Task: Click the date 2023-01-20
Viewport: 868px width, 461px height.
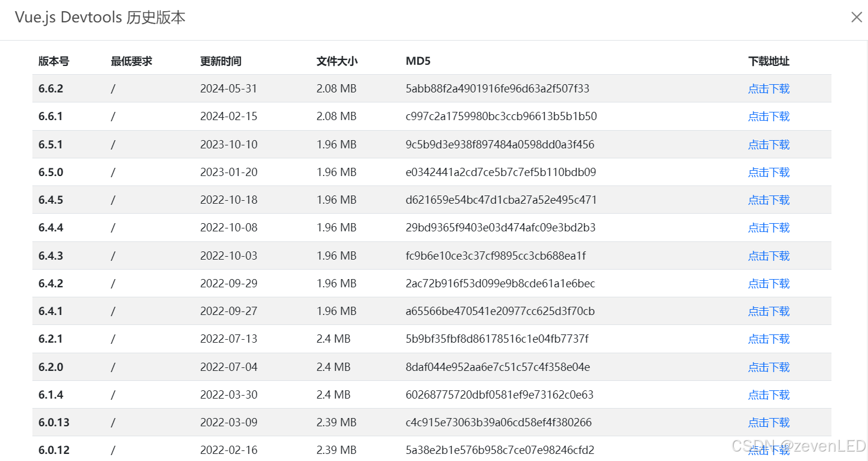Action: 228,173
